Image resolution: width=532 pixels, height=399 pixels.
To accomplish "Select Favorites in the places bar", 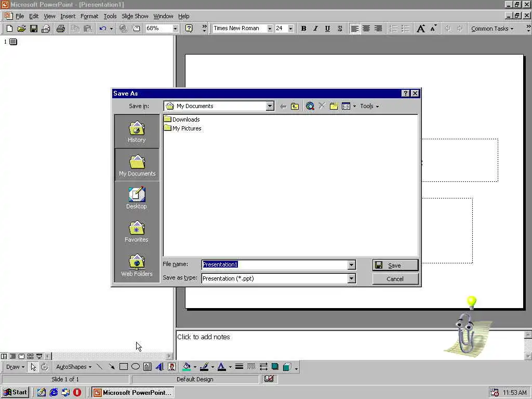I will (x=137, y=231).
